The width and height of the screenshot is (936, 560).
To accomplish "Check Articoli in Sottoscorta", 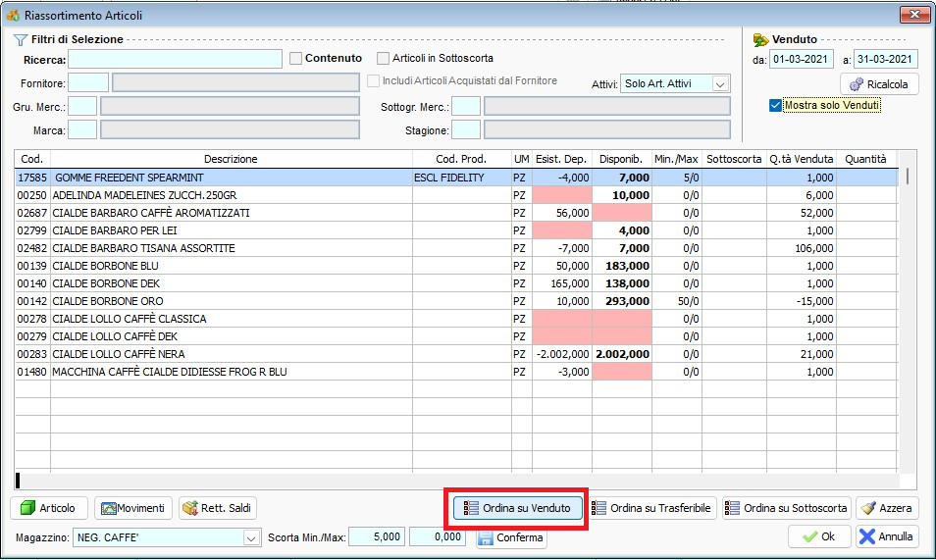I will click(x=384, y=59).
